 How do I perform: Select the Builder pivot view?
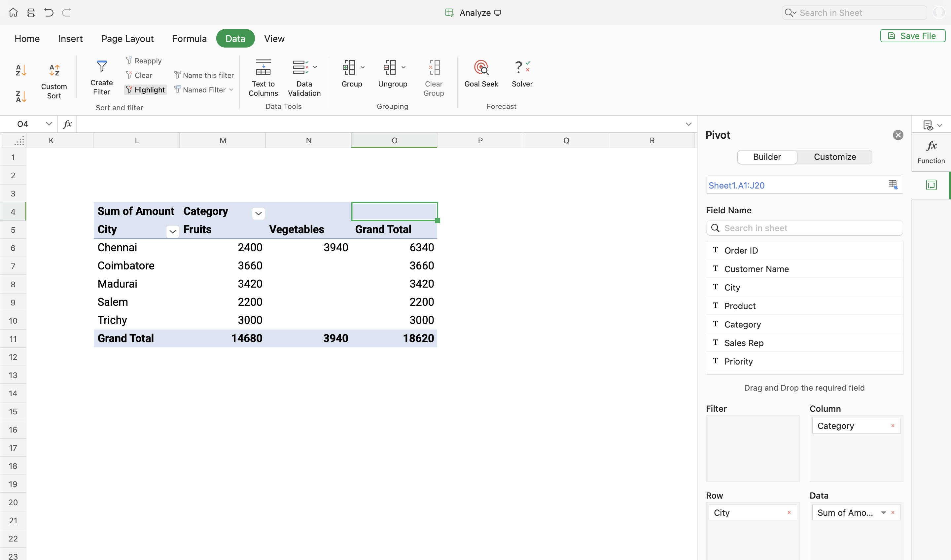click(767, 157)
